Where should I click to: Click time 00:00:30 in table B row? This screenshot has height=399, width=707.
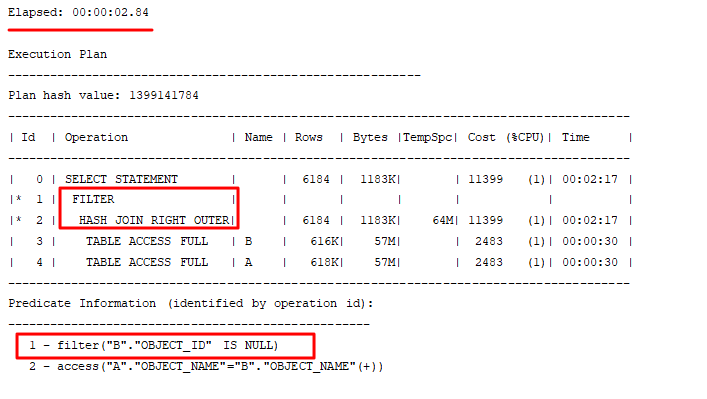click(590, 241)
